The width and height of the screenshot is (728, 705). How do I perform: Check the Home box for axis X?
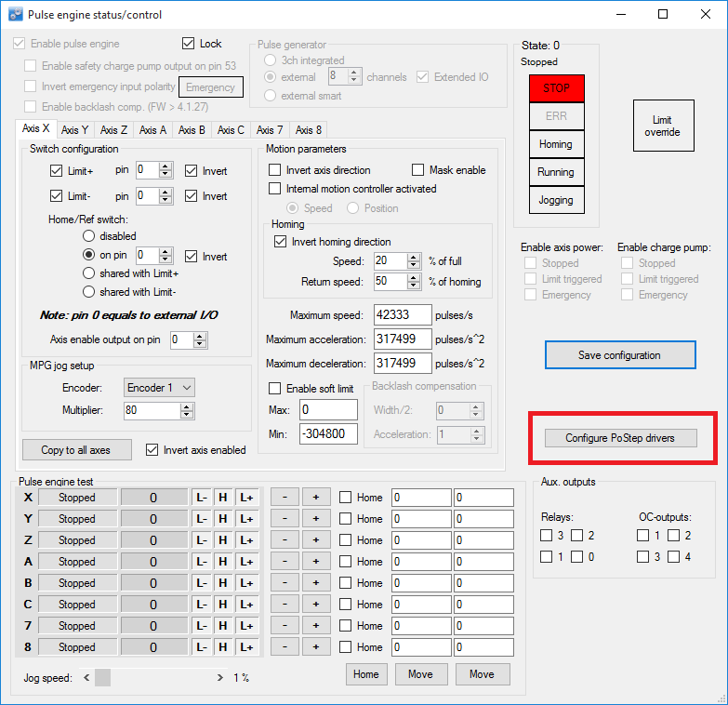point(346,498)
